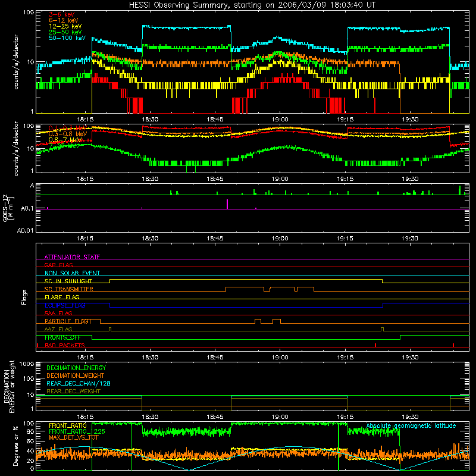Click the SC_TRANSMITTER flag label

69,289
